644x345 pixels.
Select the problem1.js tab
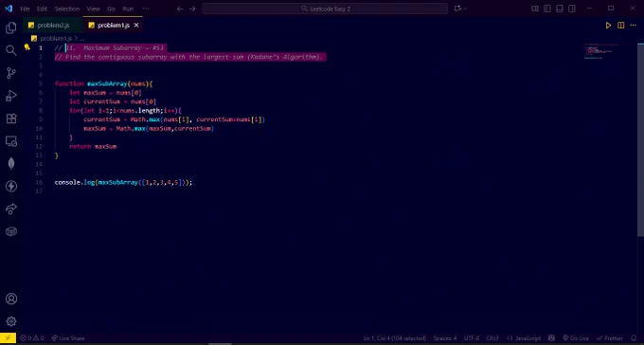pos(114,26)
